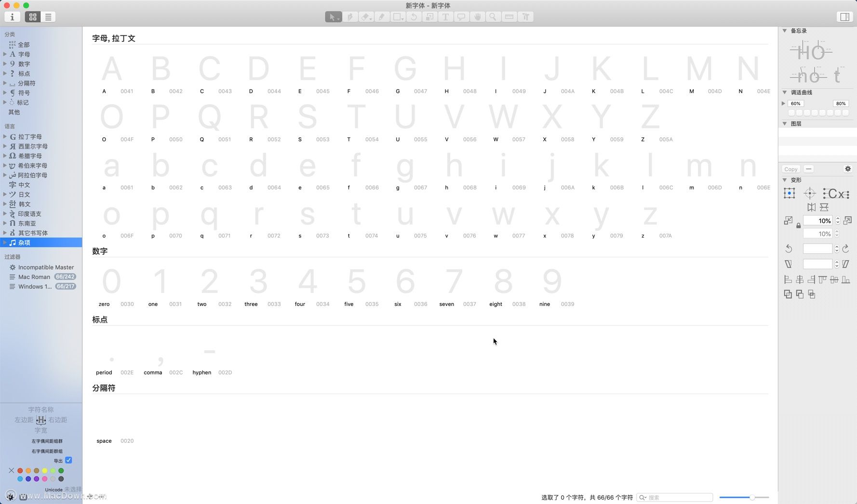Expand the 日文 language group
Viewport: 857px width, 504px height.
click(5, 194)
